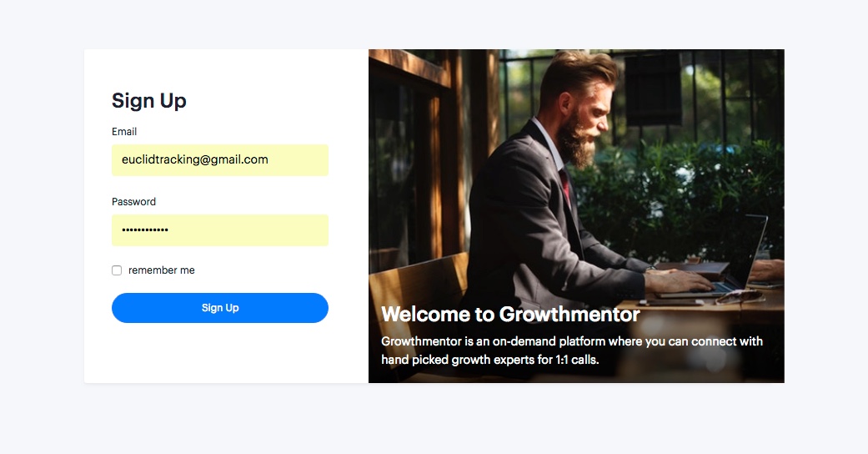Screen dimensions: 868x454
Task: Focus the Password input field
Action: (220, 230)
